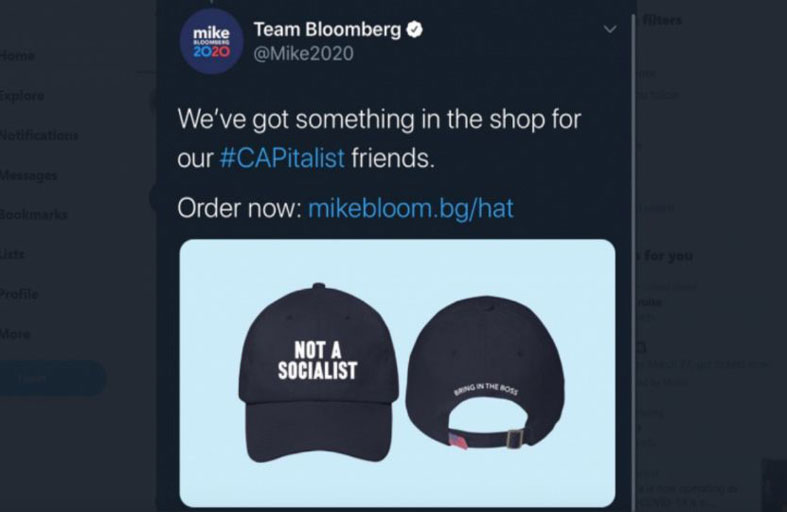Image resolution: width=787 pixels, height=512 pixels.
Task: Click the blue Tweet compose button
Action: tap(52, 379)
